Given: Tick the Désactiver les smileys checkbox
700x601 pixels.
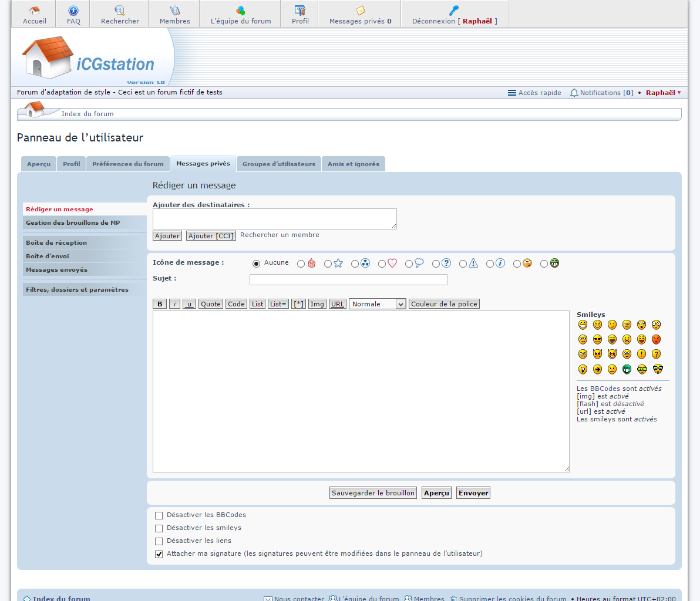Looking at the screenshot, I should point(159,528).
